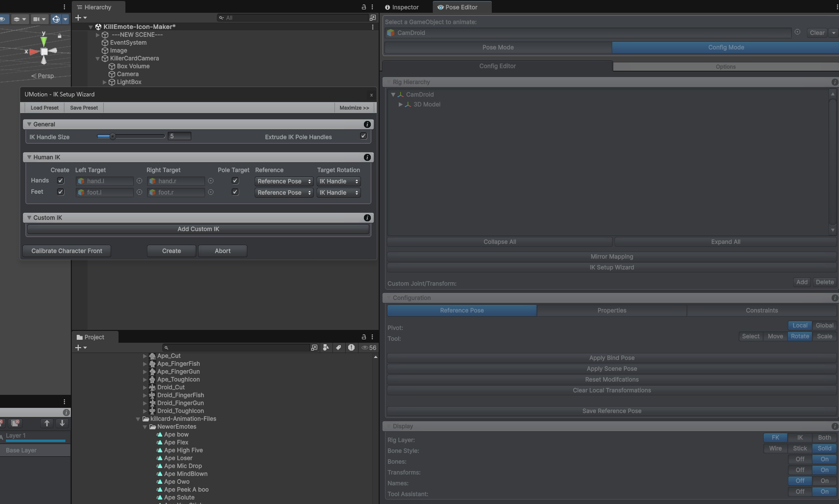Viewport: 839px width, 504px height.
Task: Click the Create button in IK Wizard
Action: click(172, 251)
